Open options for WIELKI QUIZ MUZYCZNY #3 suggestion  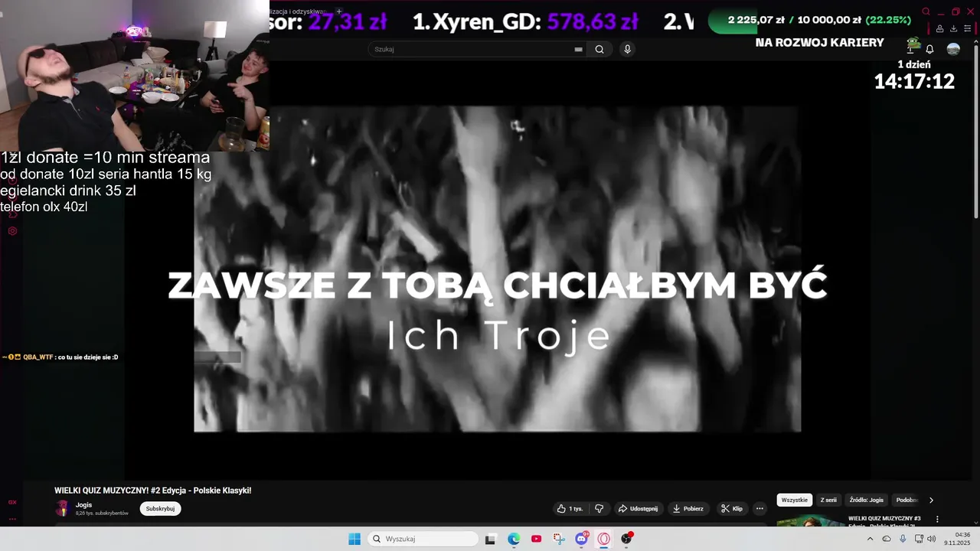(x=937, y=520)
